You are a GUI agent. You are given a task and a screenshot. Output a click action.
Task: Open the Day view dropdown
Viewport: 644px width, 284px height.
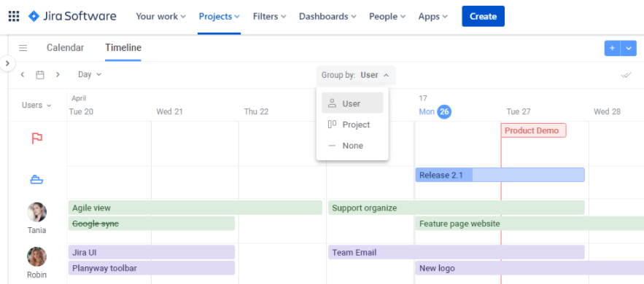[90, 74]
